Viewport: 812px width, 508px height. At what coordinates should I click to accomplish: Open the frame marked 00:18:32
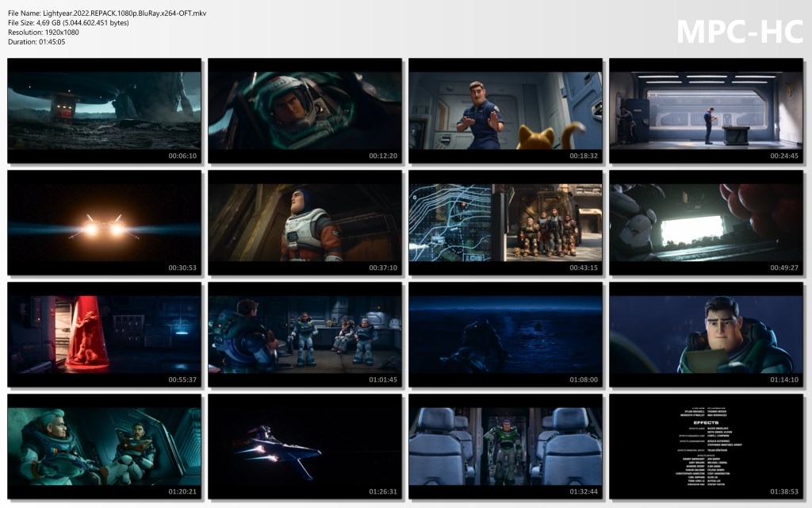[x=505, y=110]
